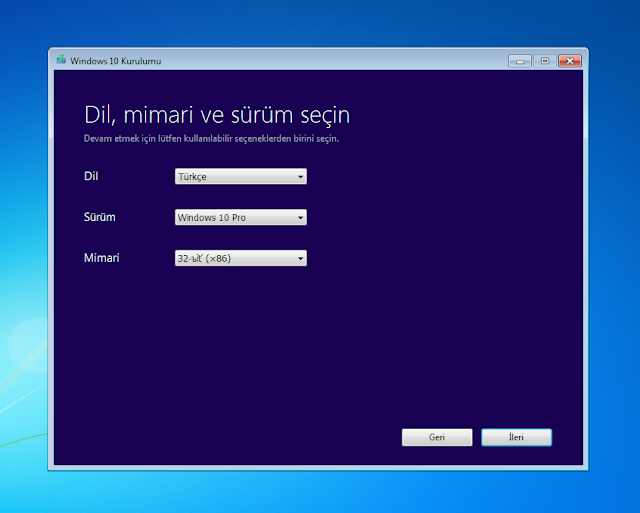
Task: Click the Geri button
Action: (437, 437)
